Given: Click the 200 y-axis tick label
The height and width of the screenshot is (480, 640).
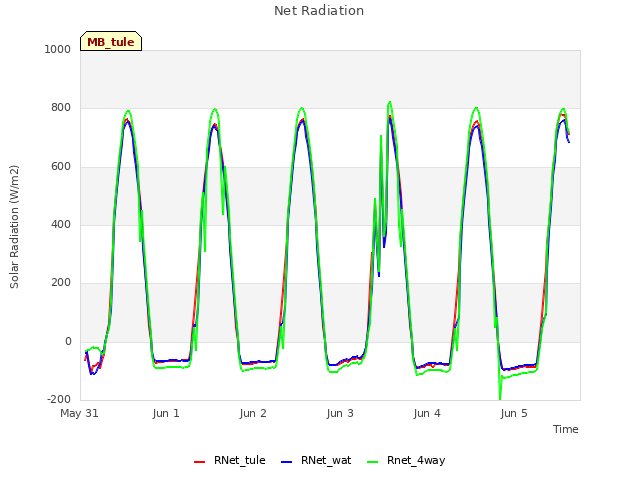Looking at the screenshot, I should [x=61, y=282].
